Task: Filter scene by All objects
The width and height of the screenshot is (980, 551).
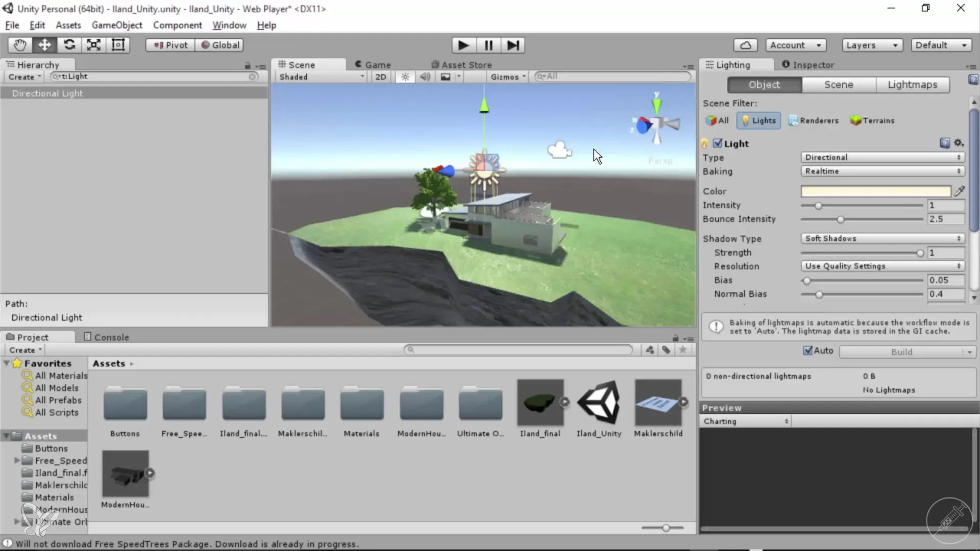Action: point(717,120)
